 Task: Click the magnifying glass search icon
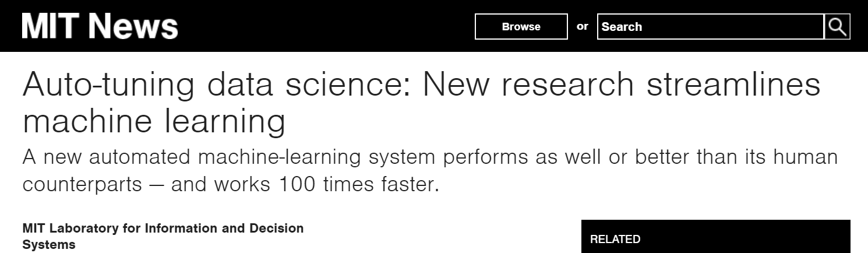[x=837, y=27]
